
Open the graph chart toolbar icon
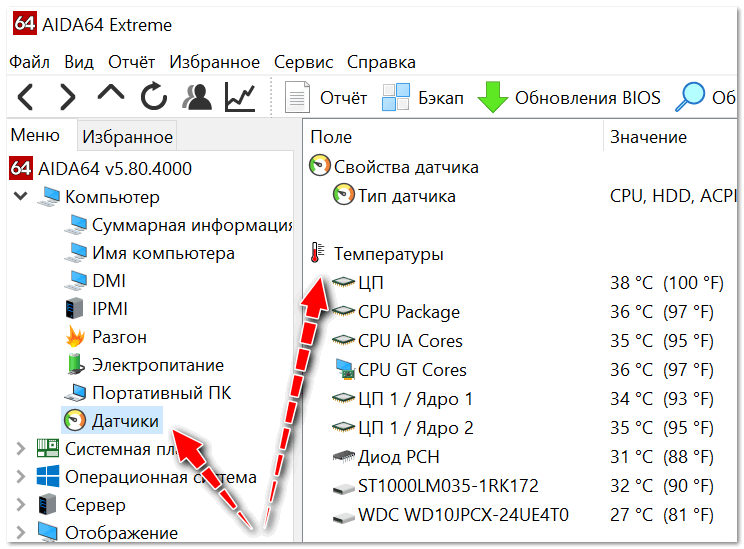pyautogui.click(x=240, y=97)
